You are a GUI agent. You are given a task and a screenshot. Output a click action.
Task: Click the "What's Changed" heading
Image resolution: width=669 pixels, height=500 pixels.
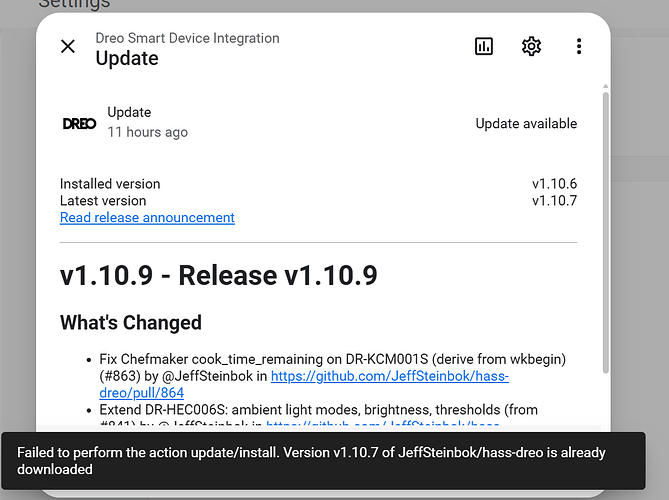click(131, 323)
